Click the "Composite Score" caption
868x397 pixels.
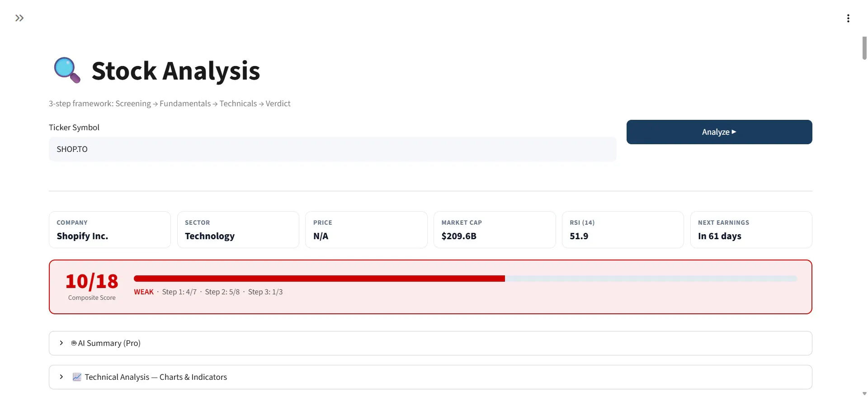[92, 298]
